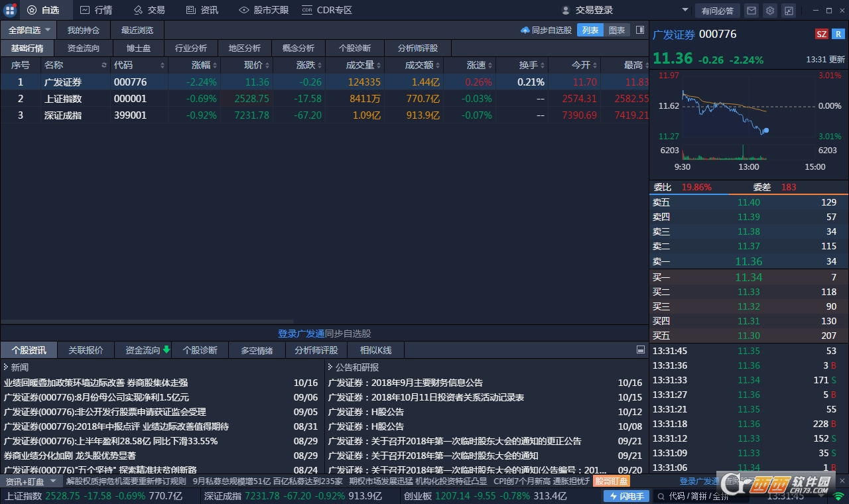Toggle the side panel layout icon
Viewport: 849px width, 504px height.
pyautogui.click(x=640, y=30)
